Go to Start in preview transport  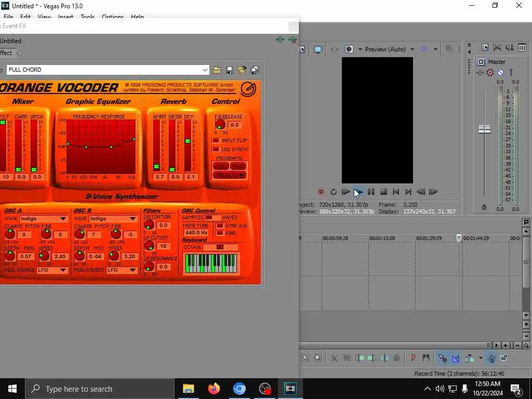(395, 192)
